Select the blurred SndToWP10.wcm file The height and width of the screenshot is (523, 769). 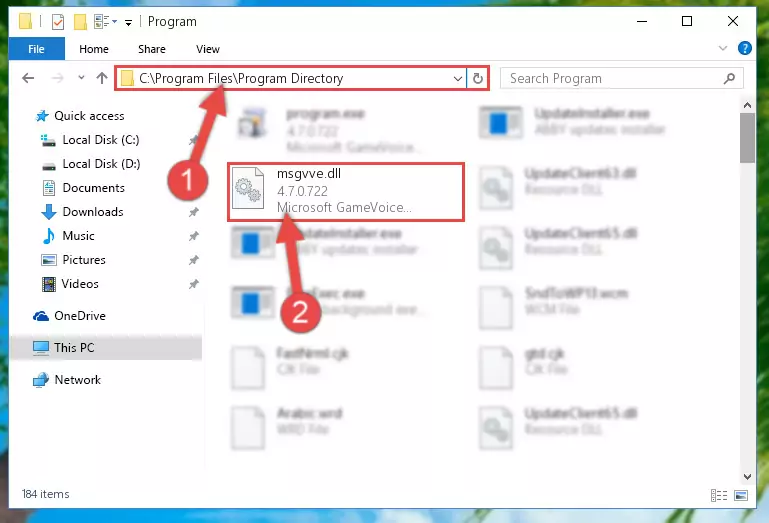(x=554, y=307)
